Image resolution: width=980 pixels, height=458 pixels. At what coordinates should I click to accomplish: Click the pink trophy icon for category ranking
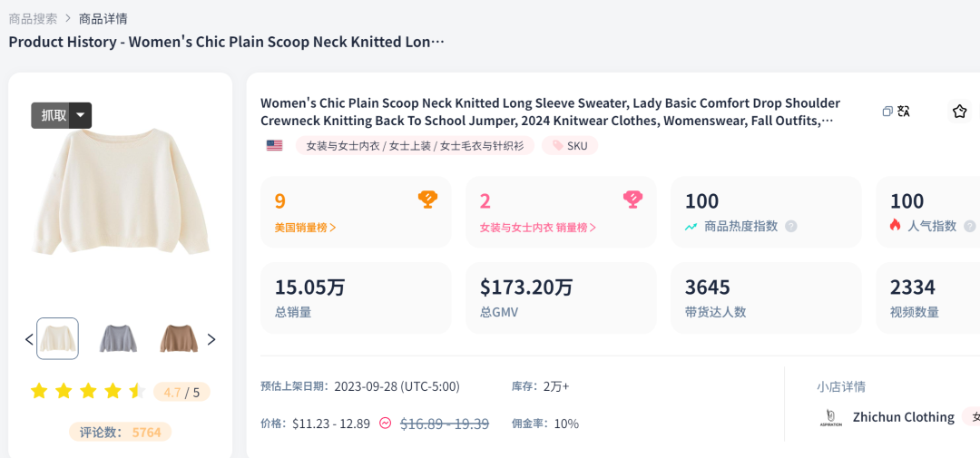pyautogui.click(x=632, y=200)
